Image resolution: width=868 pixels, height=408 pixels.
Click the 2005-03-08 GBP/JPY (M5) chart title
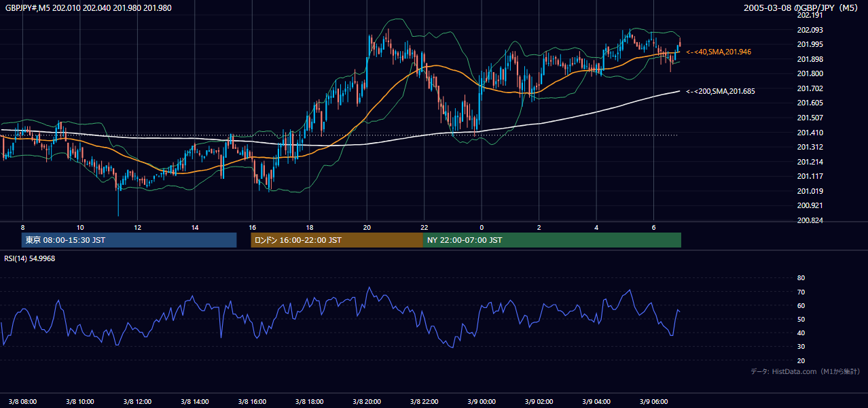click(x=801, y=7)
